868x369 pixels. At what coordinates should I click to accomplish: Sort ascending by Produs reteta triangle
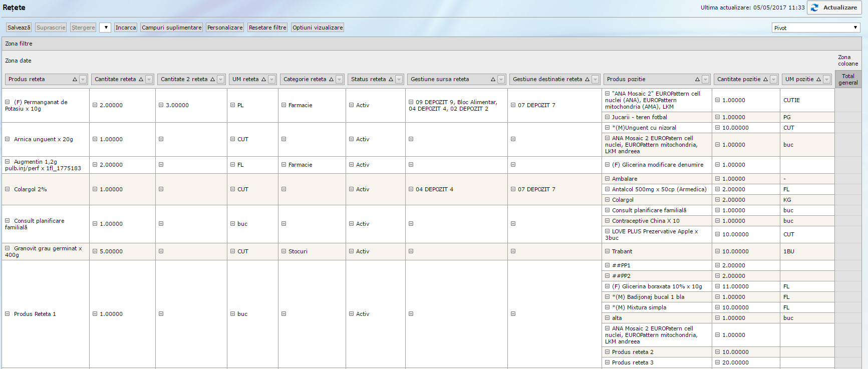(x=75, y=80)
